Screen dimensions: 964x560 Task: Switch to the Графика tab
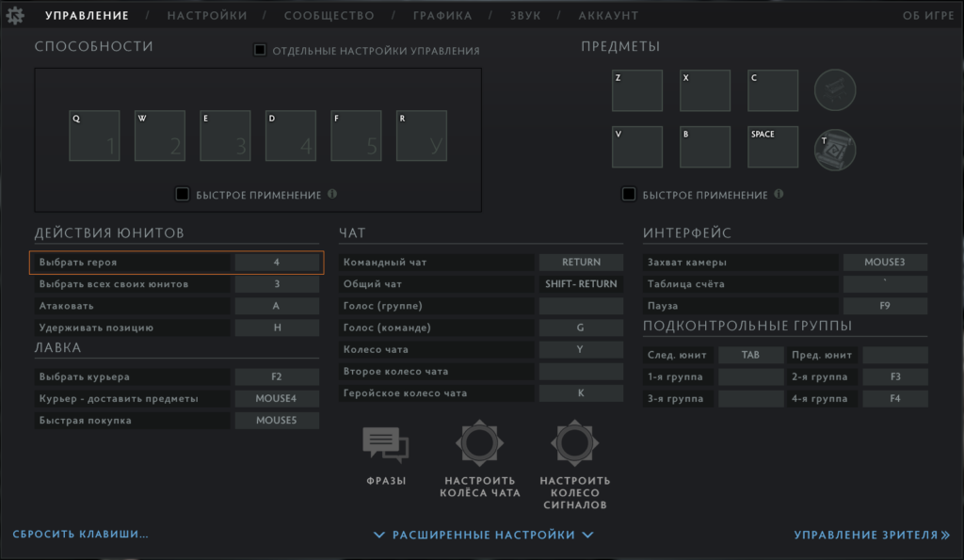441,15
